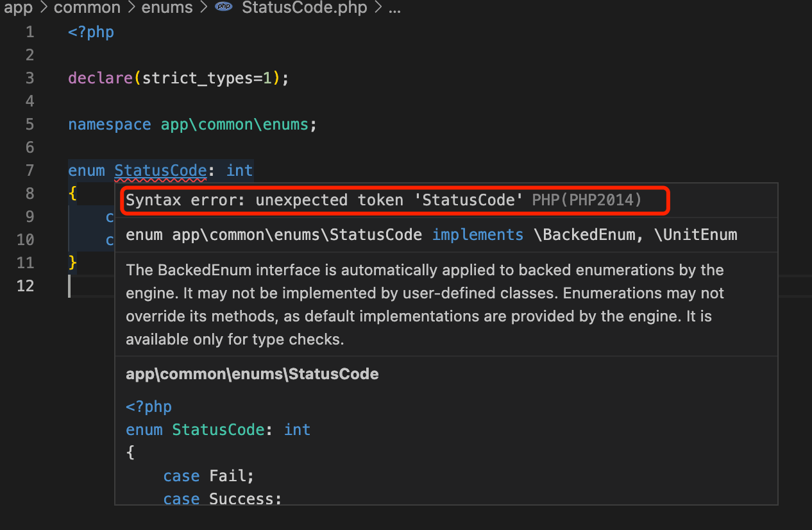
Task: Click the '<?php' opening tag on line 1
Action: tap(91, 32)
